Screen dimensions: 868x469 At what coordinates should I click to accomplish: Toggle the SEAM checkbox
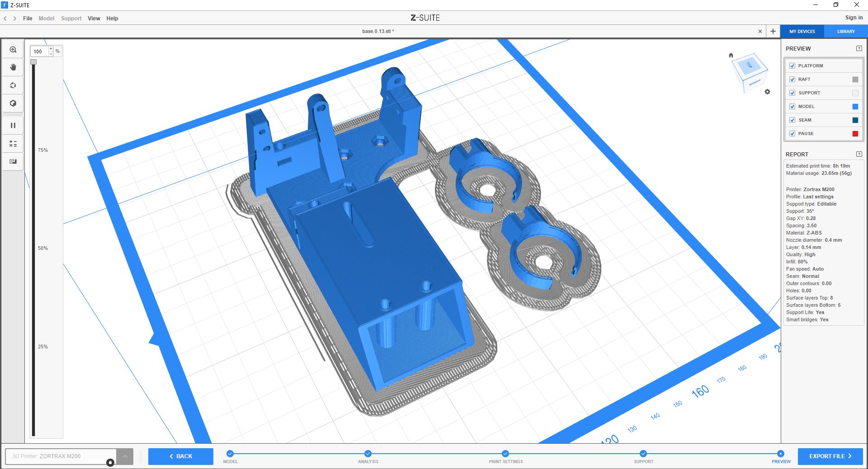pyautogui.click(x=792, y=120)
